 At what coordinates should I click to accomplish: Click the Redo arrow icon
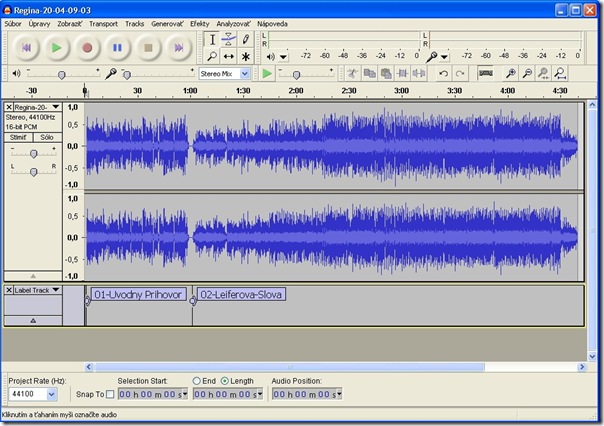click(460, 73)
